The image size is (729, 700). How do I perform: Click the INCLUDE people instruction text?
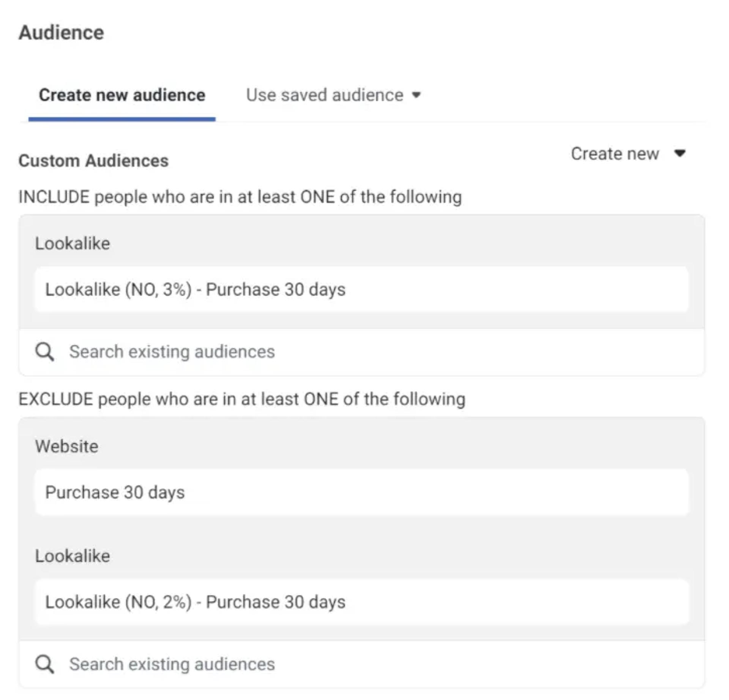[x=240, y=197]
